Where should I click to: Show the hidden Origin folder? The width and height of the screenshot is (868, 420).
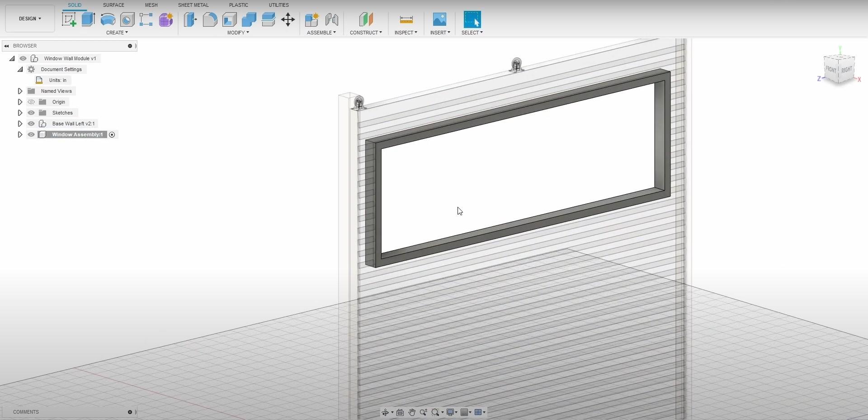pyautogui.click(x=31, y=102)
